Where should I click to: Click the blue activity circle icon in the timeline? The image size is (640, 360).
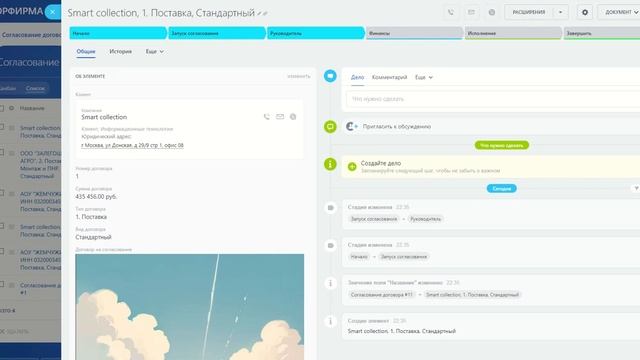pyautogui.click(x=330, y=76)
